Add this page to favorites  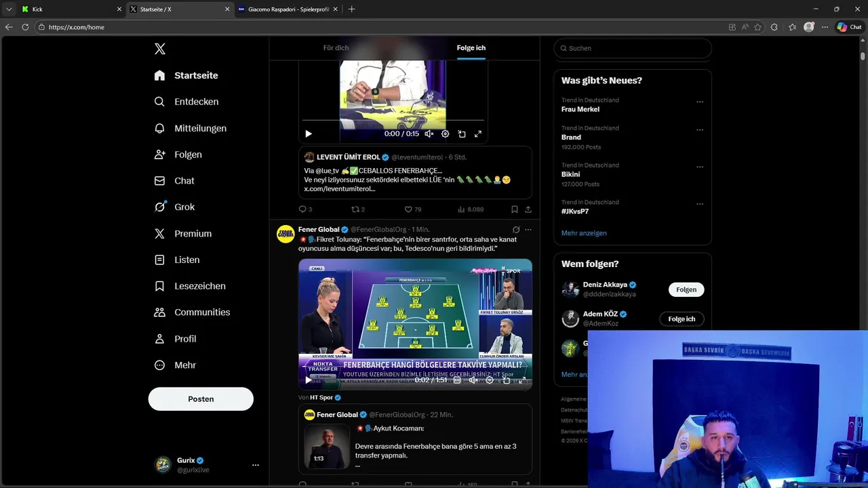click(x=757, y=27)
